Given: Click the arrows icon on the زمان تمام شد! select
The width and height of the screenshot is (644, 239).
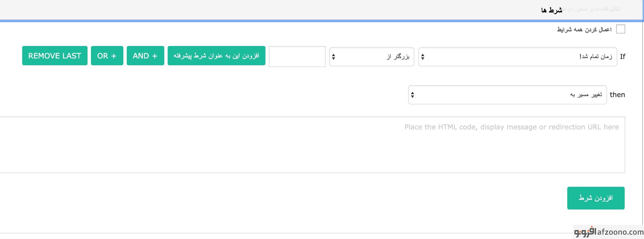Looking at the screenshot, I should (423, 57).
